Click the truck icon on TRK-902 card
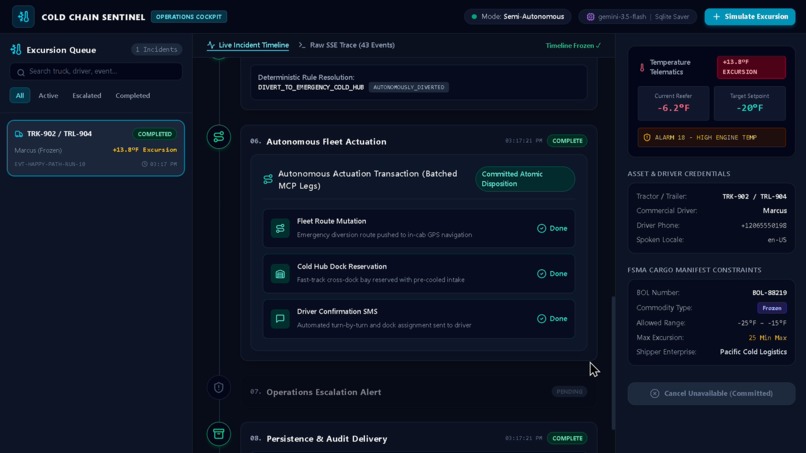 [19, 134]
